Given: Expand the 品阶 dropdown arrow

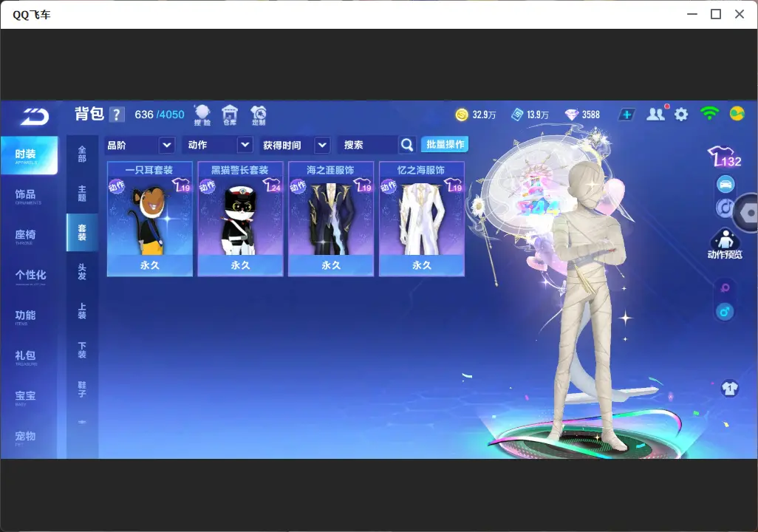Looking at the screenshot, I should coord(167,145).
